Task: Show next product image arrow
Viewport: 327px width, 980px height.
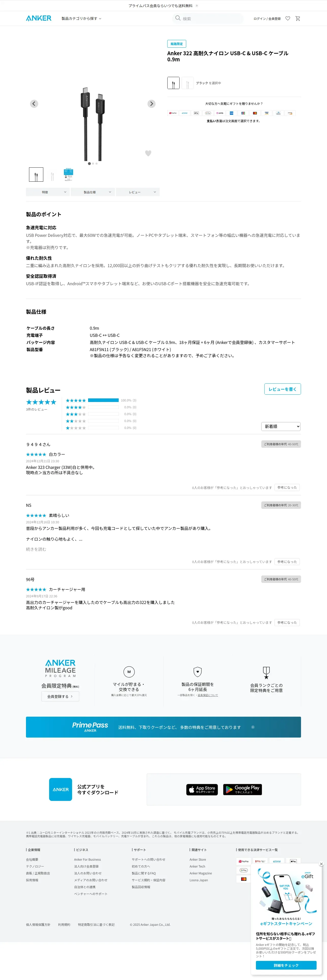Action: (x=152, y=104)
